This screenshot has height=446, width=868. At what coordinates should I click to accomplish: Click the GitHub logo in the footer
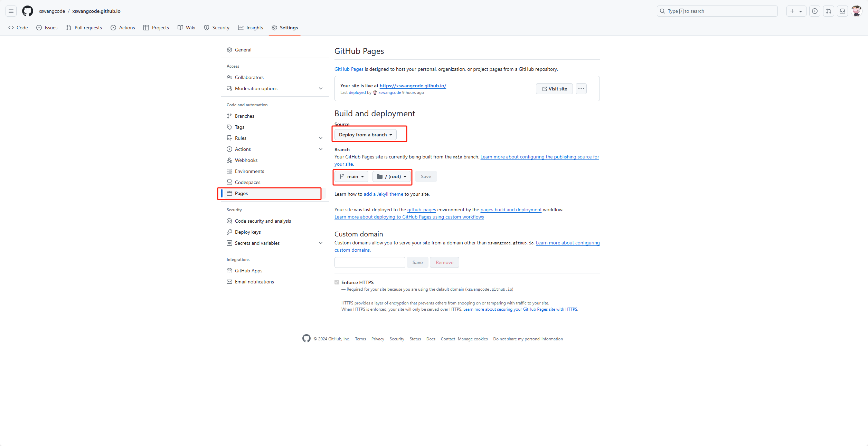coord(306,339)
